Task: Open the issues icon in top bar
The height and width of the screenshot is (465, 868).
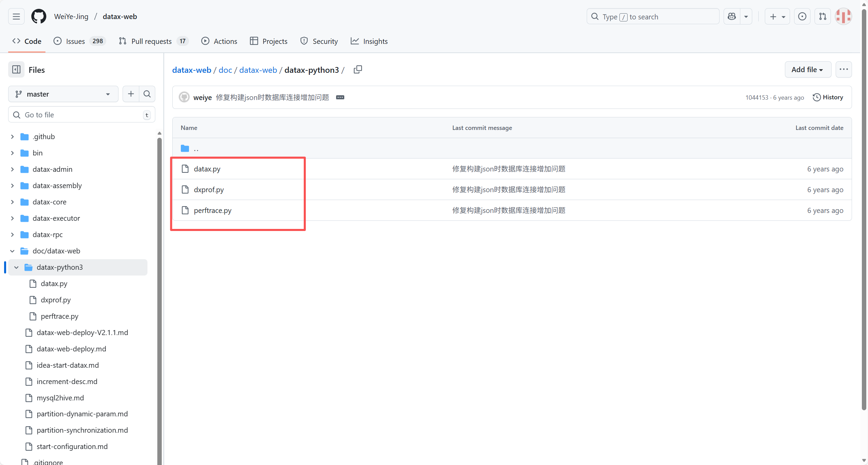Action: [802, 16]
